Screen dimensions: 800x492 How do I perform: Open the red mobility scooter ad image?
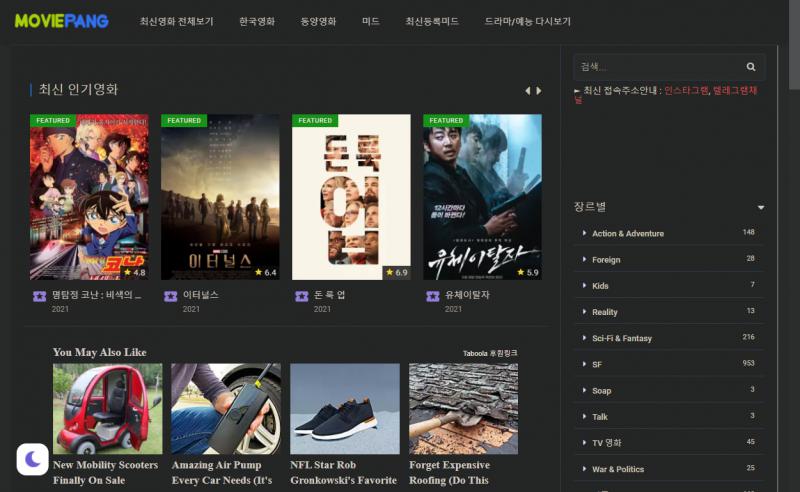point(108,409)
